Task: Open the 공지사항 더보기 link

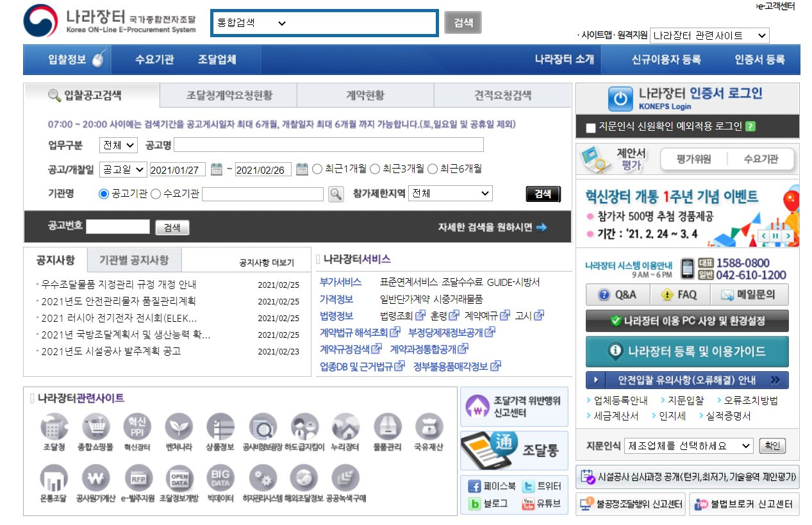Action: click(x=267, y=263)
